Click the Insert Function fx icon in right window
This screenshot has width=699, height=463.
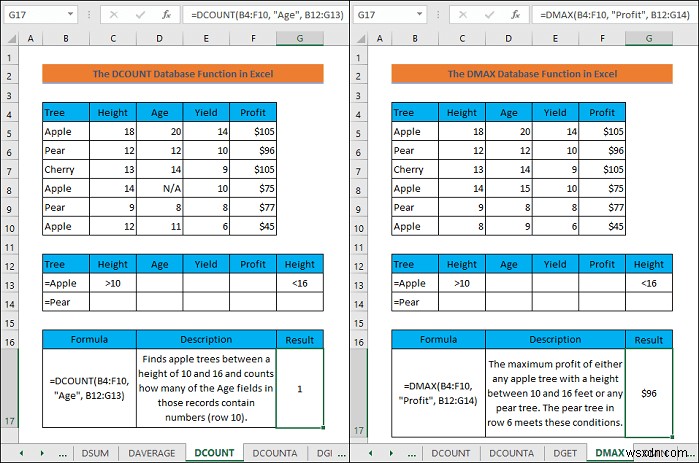coord(515,15)
